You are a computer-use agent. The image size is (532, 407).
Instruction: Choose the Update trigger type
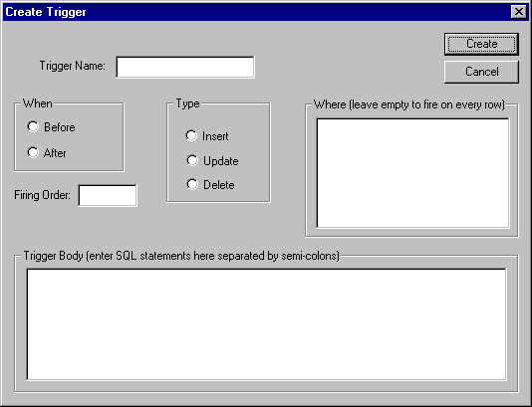[x=192, y=160]
